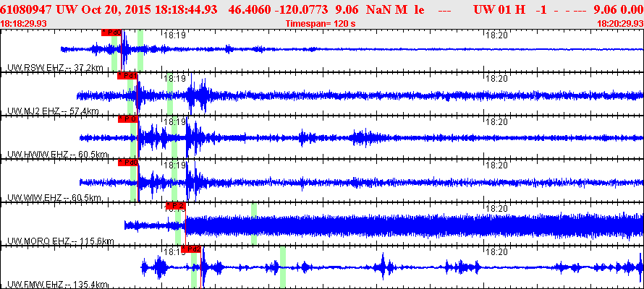Click station label UW.MORO.EHZ -- 115.6km
This screenshot has width=644, height=289.
[60, 241]
